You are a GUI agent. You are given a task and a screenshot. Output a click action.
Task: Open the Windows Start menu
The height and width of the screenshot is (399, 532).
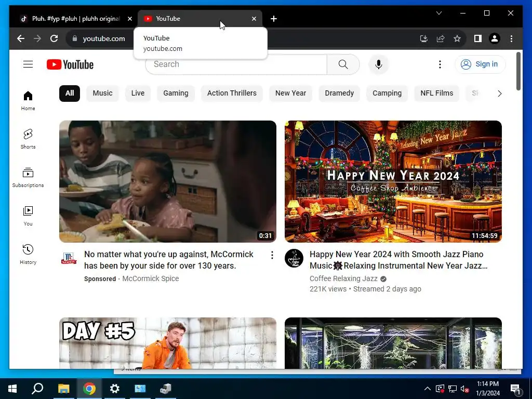click(12, 389)
